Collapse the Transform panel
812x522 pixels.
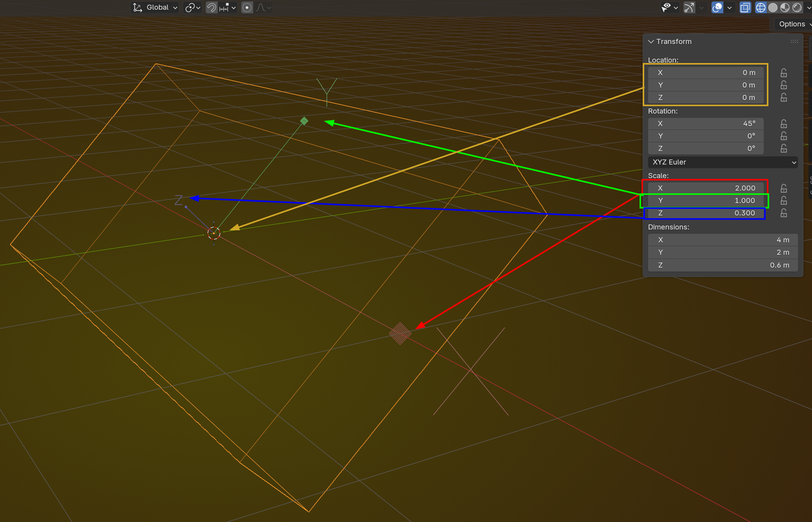click(651, 41)
